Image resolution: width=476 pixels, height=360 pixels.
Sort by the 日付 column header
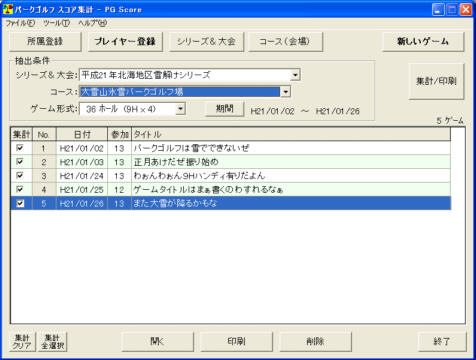[82, 134]
